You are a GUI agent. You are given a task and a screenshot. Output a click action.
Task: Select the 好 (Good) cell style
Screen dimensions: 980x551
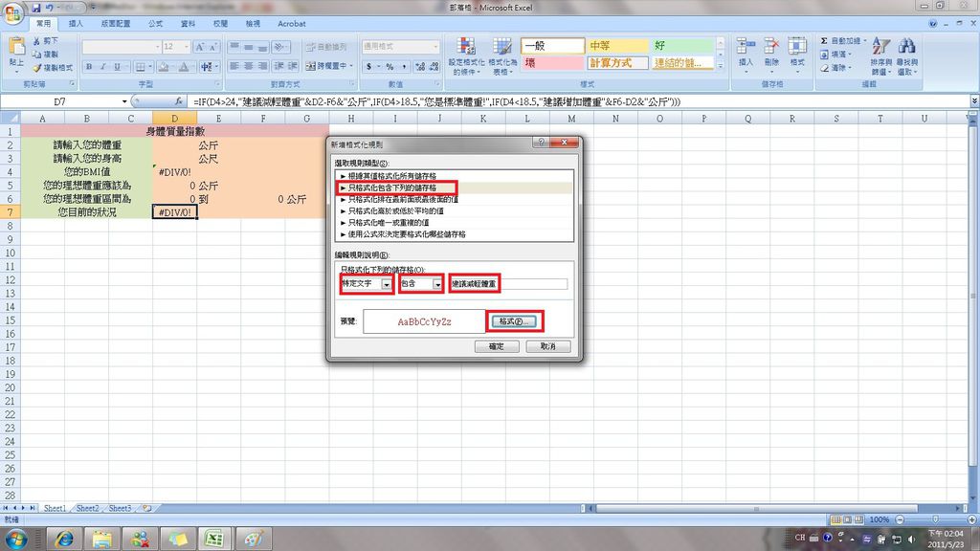682,46
